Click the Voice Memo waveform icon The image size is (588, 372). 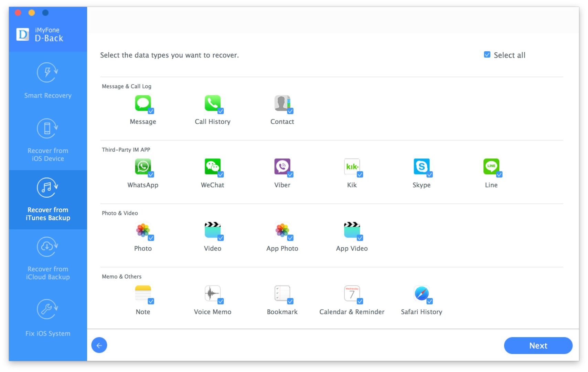click(x=213, y=293)
